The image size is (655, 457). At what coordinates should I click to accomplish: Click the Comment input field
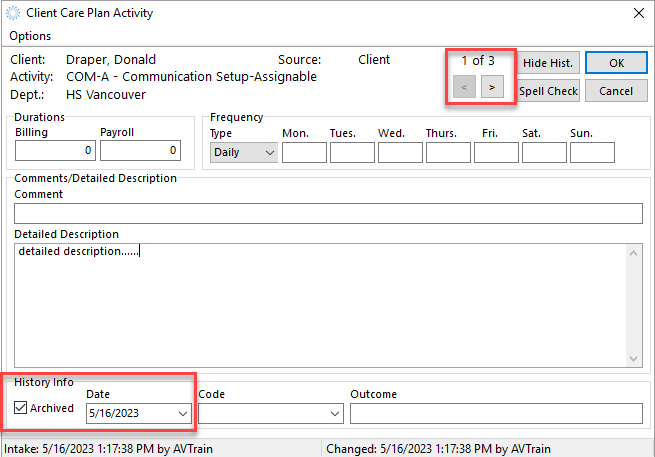coord(328,213)
